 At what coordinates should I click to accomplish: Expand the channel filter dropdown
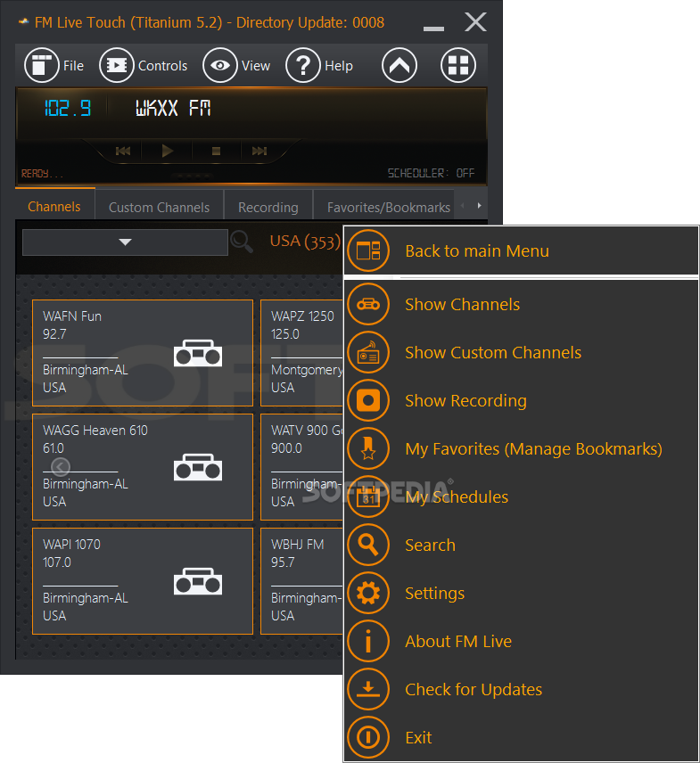click(x=125, y=242)
